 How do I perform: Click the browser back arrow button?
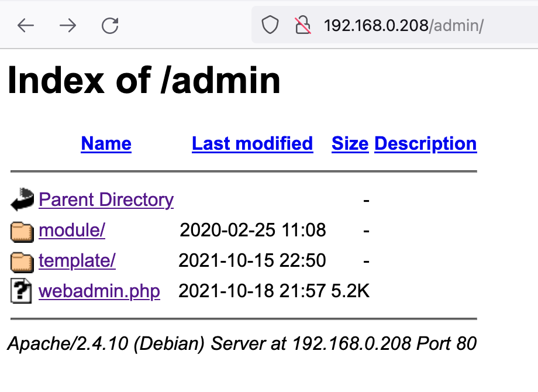coord(26,26)
